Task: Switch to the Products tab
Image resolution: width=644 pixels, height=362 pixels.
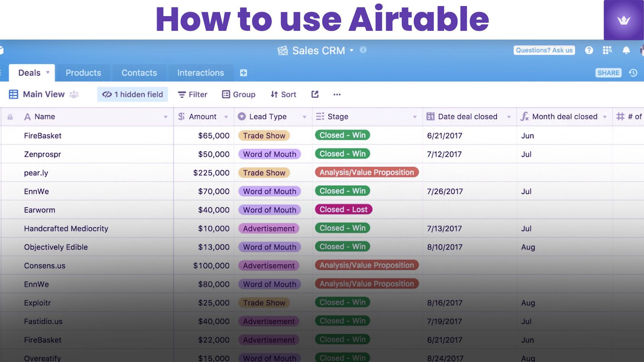Action: (83, 73)
